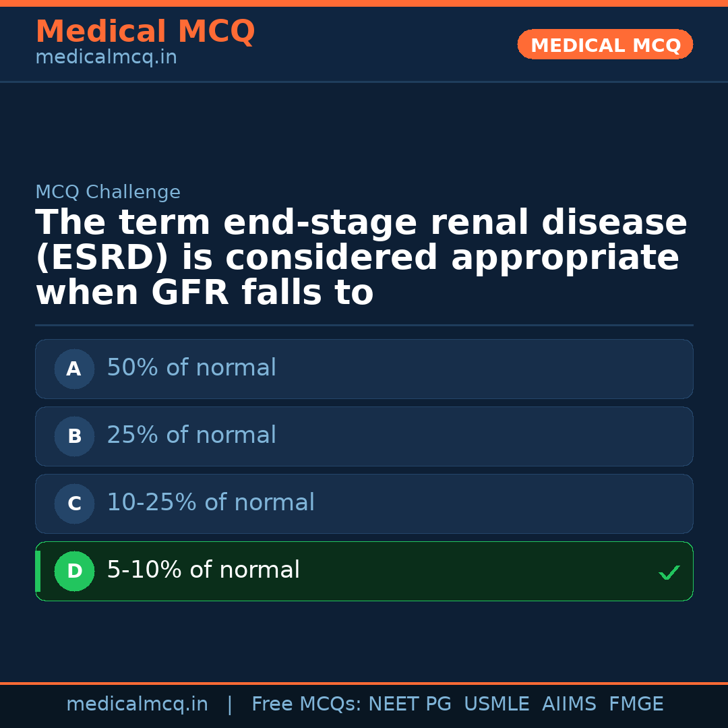This screenshot has width=728, height=728.
Task: Click FMGE in the footer
Action: coord(636,704)
